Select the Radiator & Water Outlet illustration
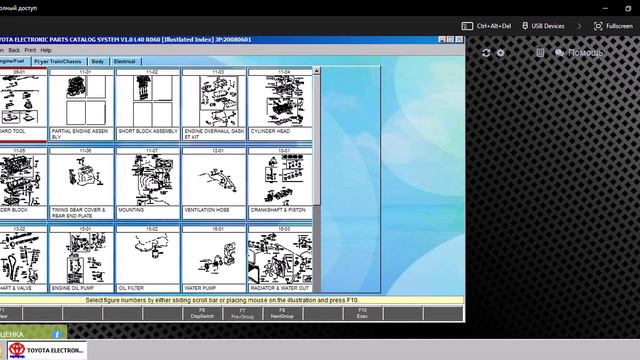 (280, 259)
